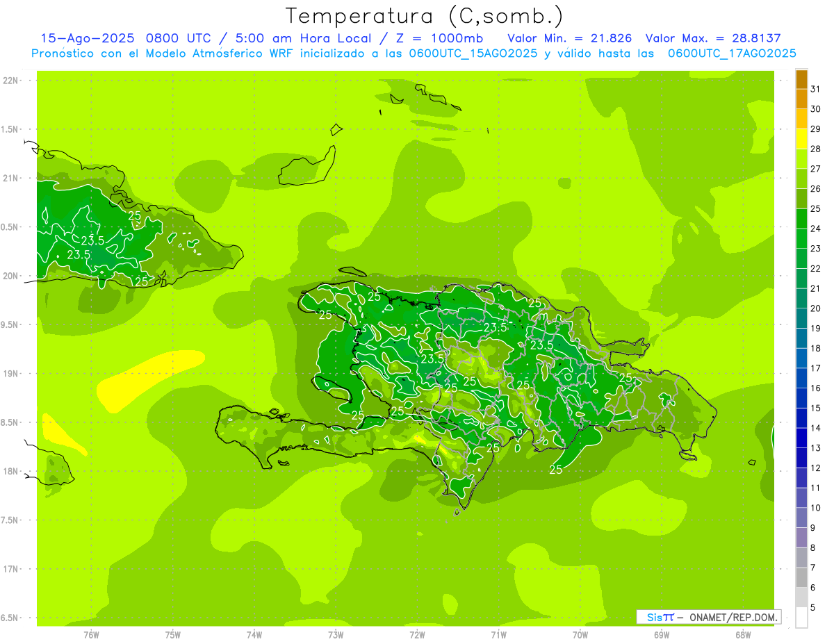The width and height of the screenshot is (834, 644).
Task: Click the '5:00 am Hora Local' text
Action: [304, 39]
